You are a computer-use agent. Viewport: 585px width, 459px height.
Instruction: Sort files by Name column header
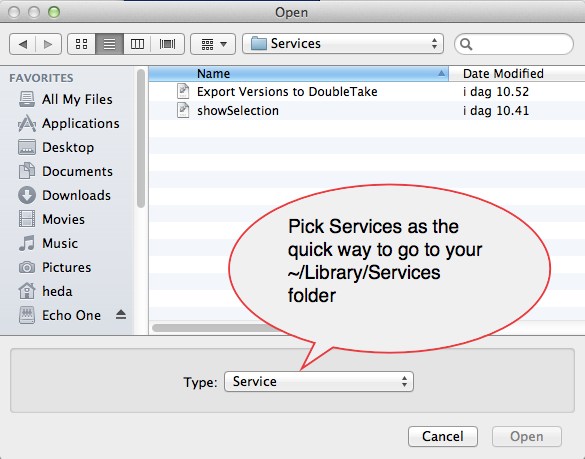click(298, 74)
